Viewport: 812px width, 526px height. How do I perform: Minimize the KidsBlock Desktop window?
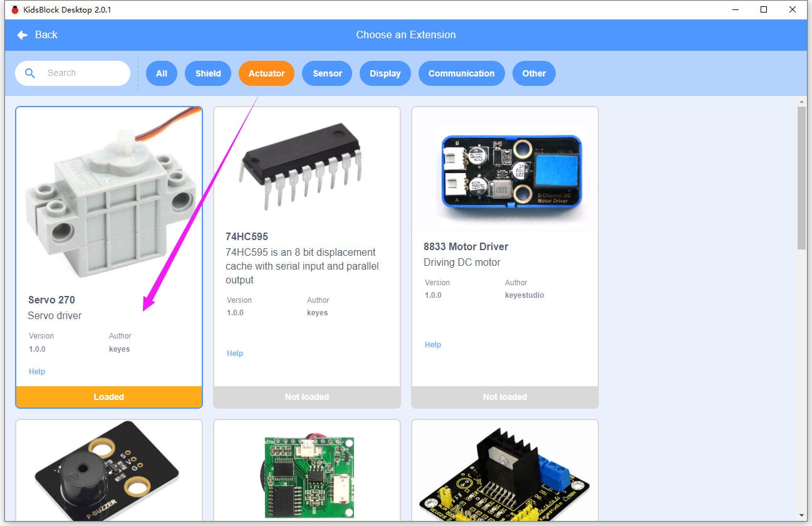click(x=736, y=9)
